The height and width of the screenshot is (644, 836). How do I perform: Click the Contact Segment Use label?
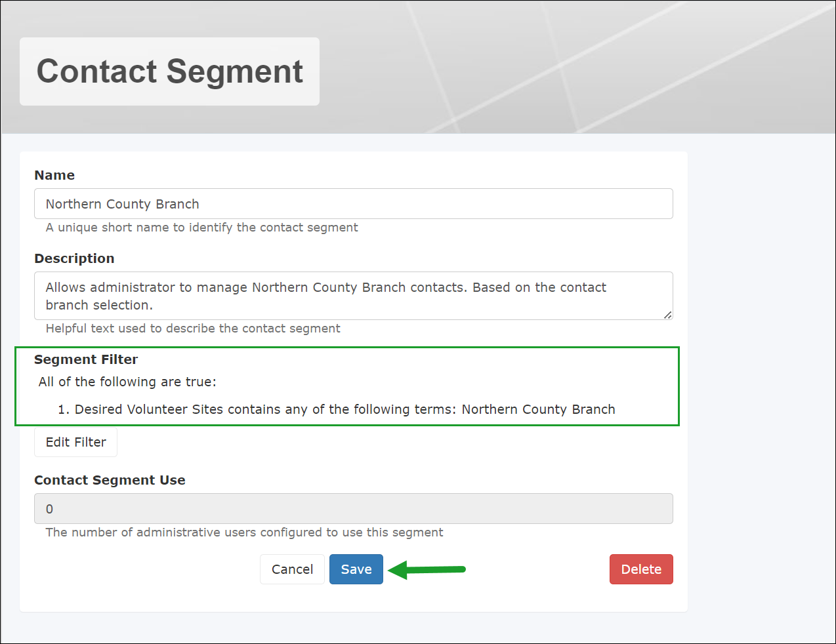(x=110, y=480)
